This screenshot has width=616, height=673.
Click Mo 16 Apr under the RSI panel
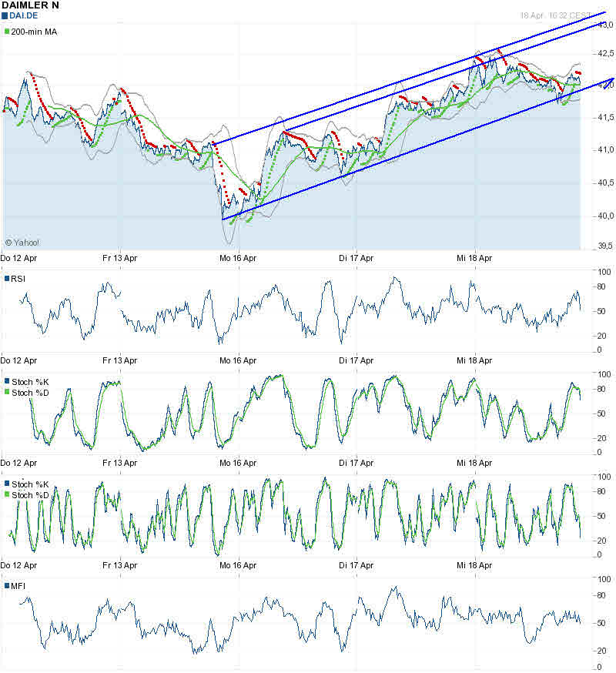[238, 360]
